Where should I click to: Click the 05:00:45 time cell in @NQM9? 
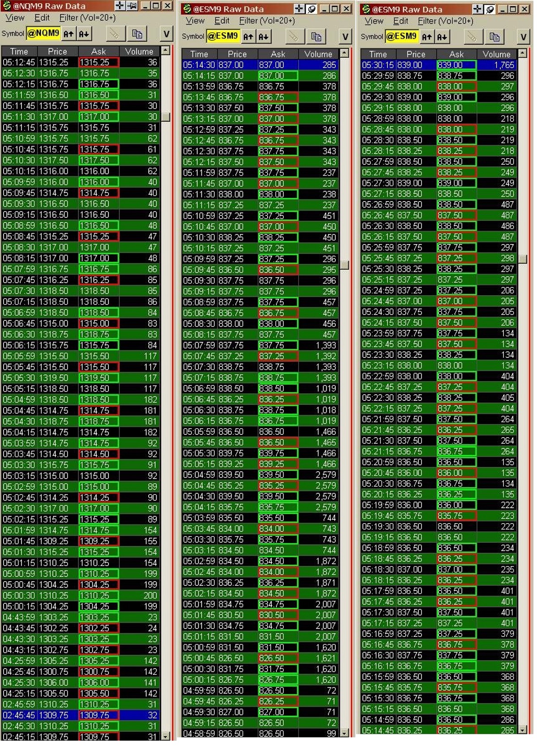pyautogui.click(x=19, y=584)
